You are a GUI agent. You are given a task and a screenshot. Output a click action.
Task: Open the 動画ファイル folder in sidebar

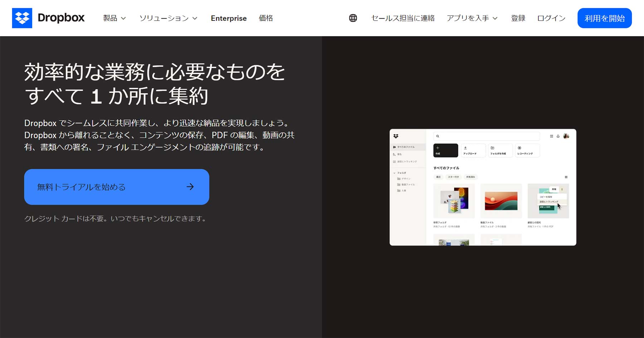pos(406,185)
